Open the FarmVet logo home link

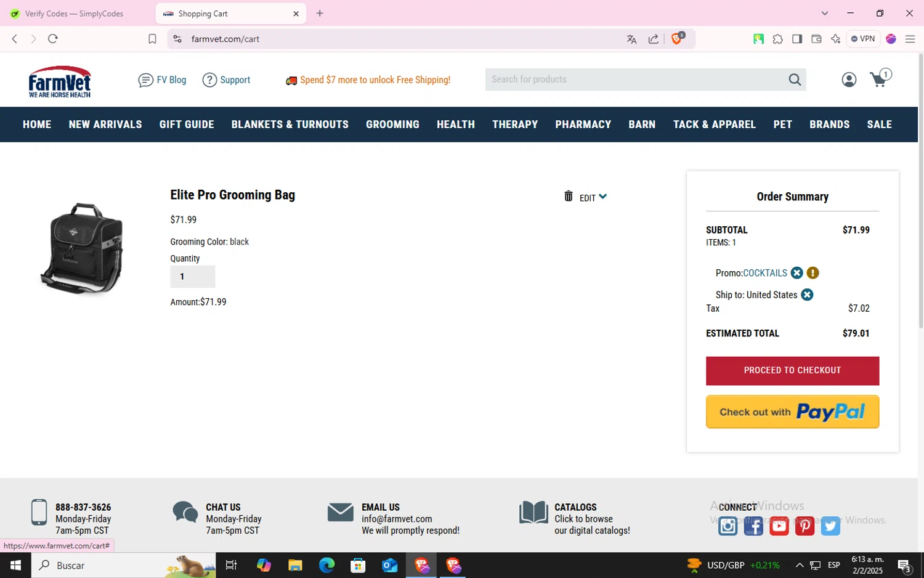click(x=60, y=81)
